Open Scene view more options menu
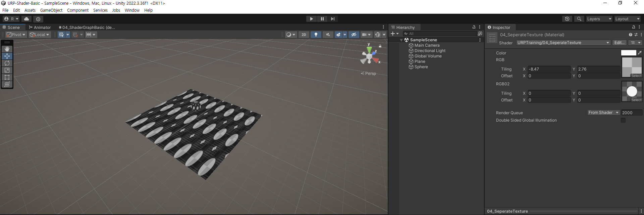The width and height of the screenshot is (644, 215). click(383, 27)
